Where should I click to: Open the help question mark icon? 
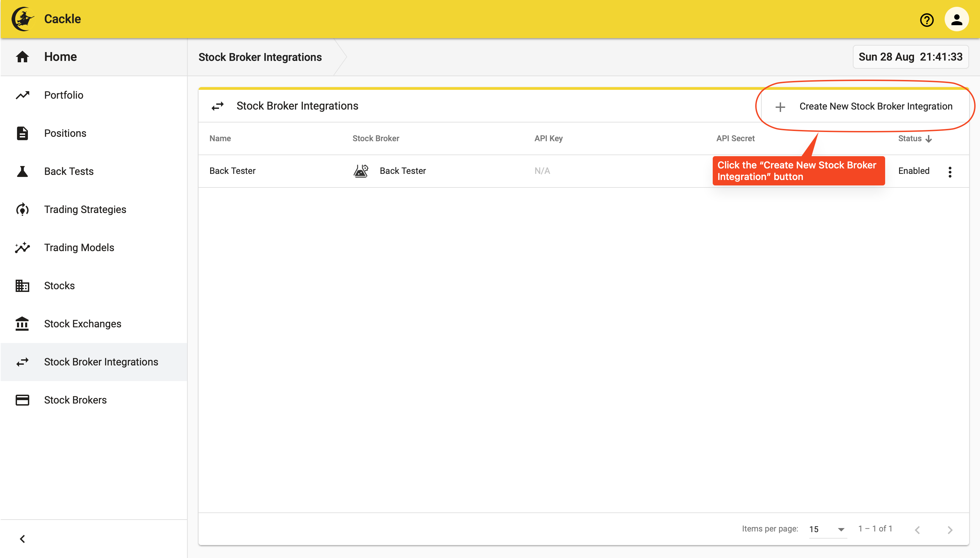[926, 19]
